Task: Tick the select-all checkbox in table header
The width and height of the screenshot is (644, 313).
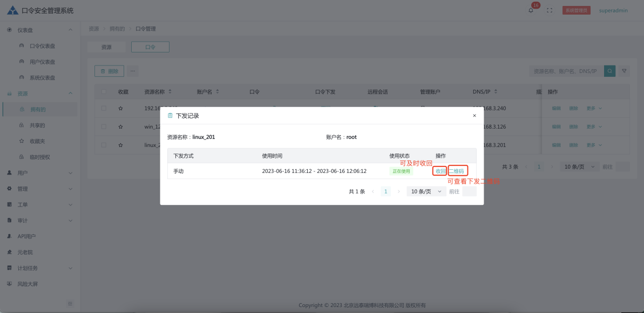Action: click(x=104, y=92)
